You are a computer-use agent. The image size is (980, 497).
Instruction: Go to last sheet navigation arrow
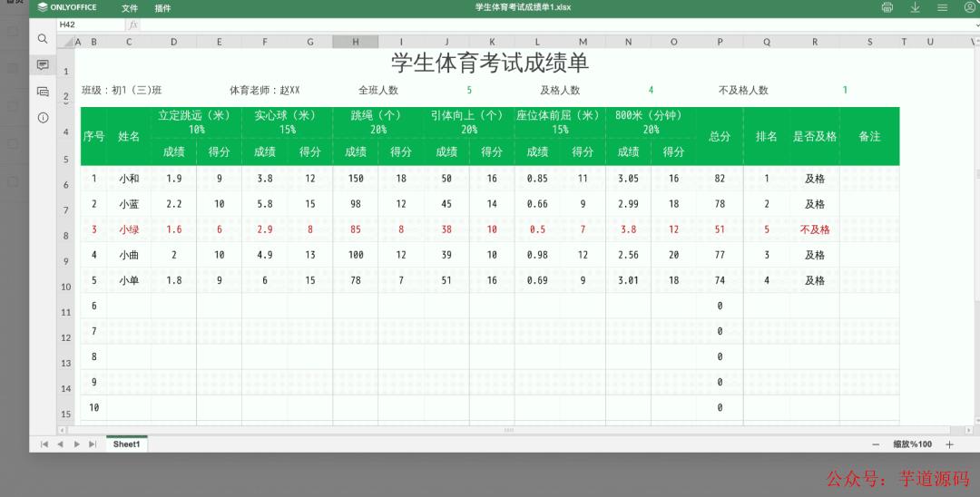[x=93, y=443]
